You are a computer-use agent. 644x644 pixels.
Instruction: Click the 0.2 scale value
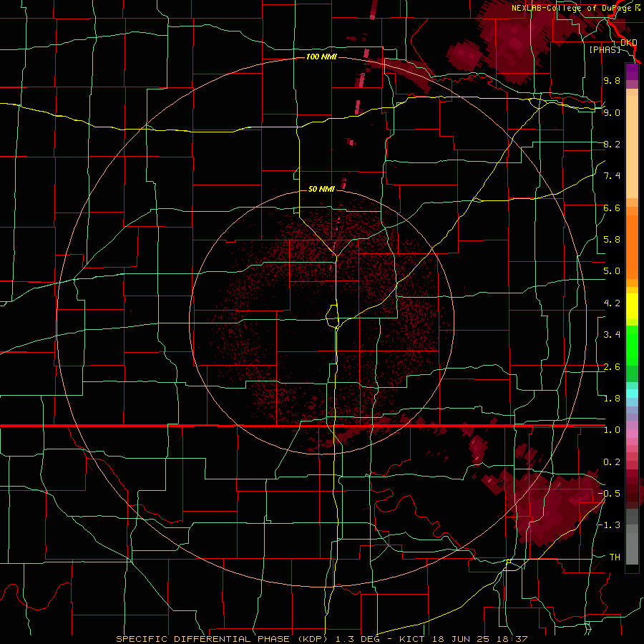(612, 462)
